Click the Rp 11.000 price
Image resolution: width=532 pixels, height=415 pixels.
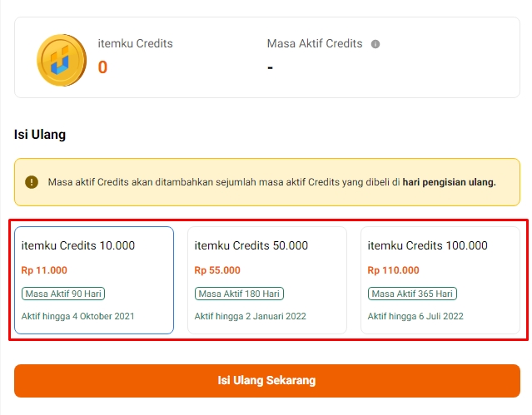[x=44, y=270]
